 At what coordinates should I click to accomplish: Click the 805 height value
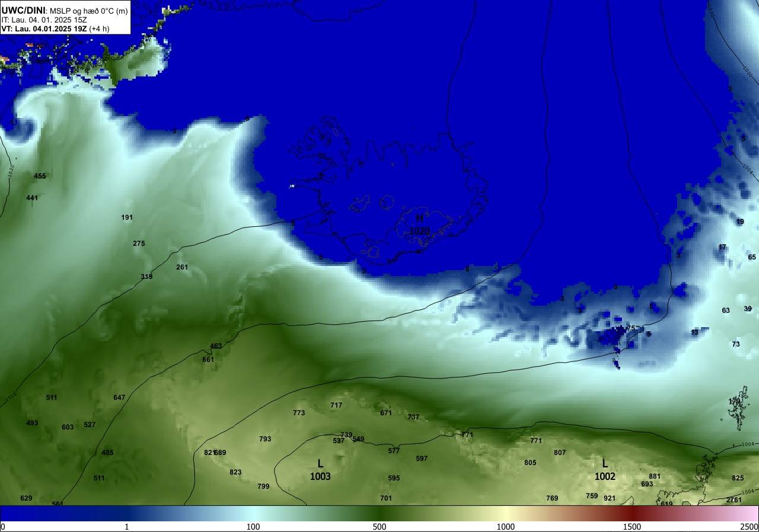530,463
